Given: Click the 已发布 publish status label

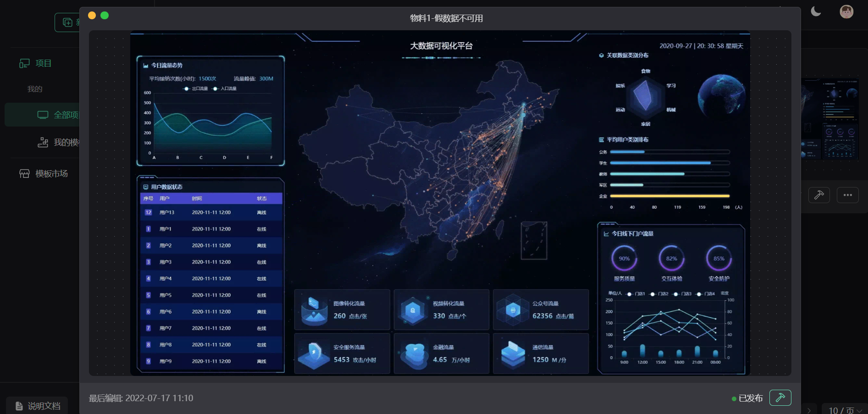Looking at the screenshot, I should coord(750,398).
